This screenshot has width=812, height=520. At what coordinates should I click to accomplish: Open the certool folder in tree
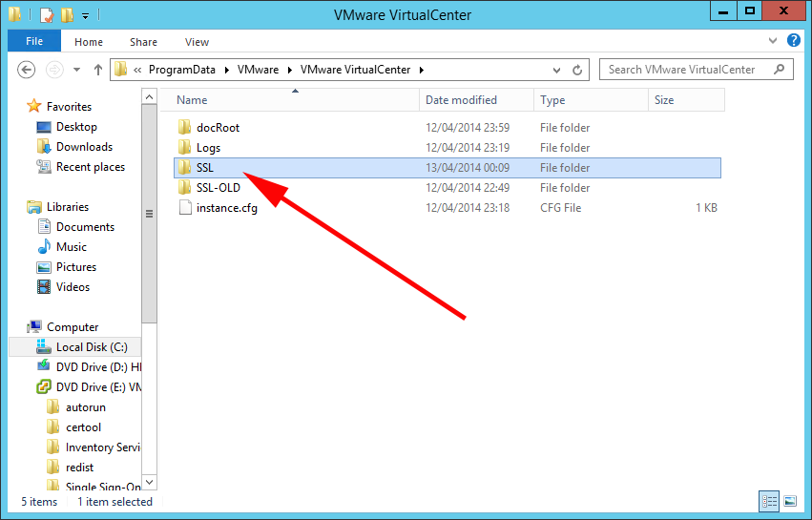[83, 427]
